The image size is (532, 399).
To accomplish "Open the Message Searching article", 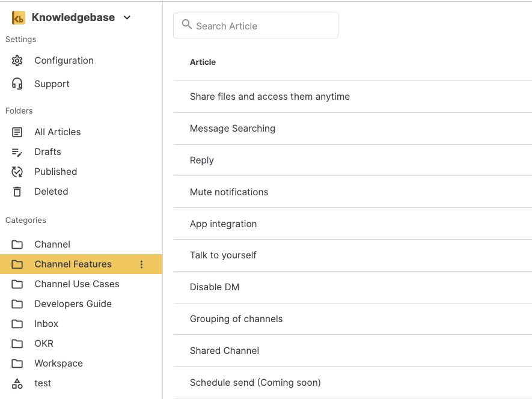I will coord(233,129).
